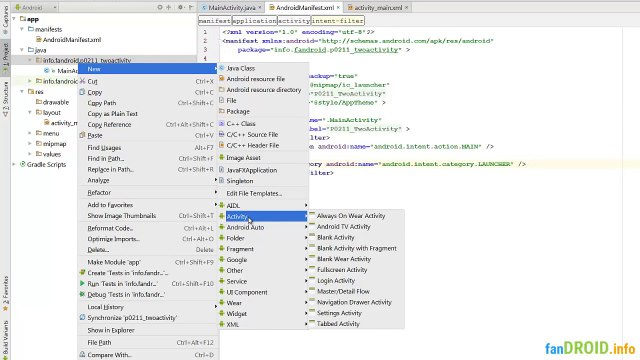Expand the Android Auto submenu
Image resolution: width=640 pixels, height=360 pixels.
pos(263,227)
